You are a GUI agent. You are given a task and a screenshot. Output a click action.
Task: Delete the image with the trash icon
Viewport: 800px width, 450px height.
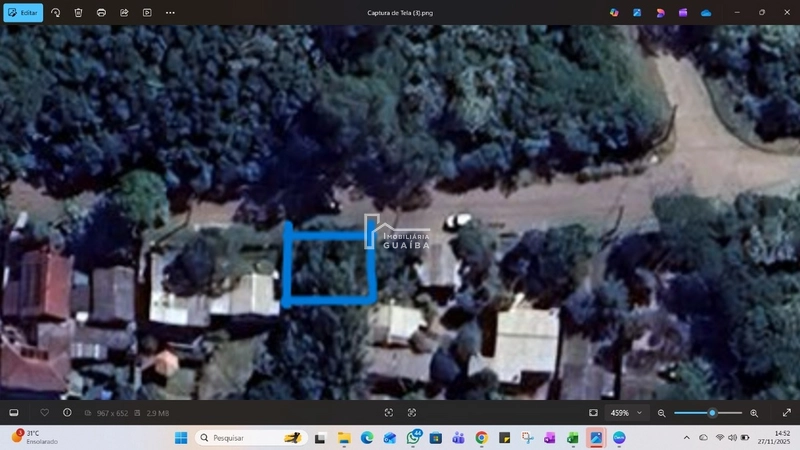pos(78,13)
